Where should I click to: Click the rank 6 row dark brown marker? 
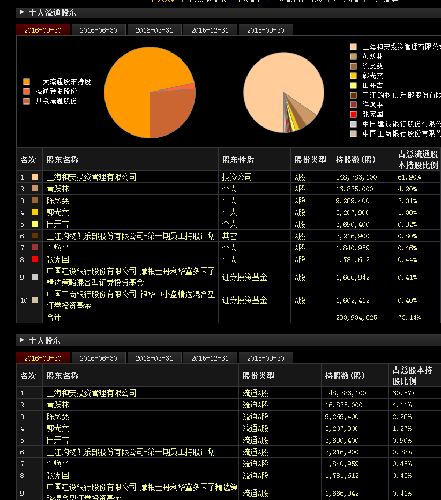coord(35,236)
